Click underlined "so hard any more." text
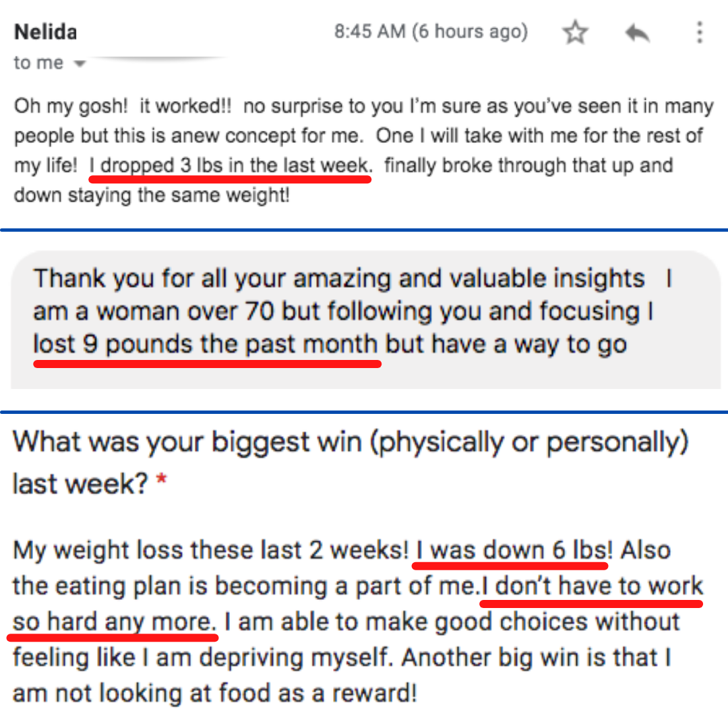Image resolution: width=728 pixels, height=728 pixels. point(114,622)
